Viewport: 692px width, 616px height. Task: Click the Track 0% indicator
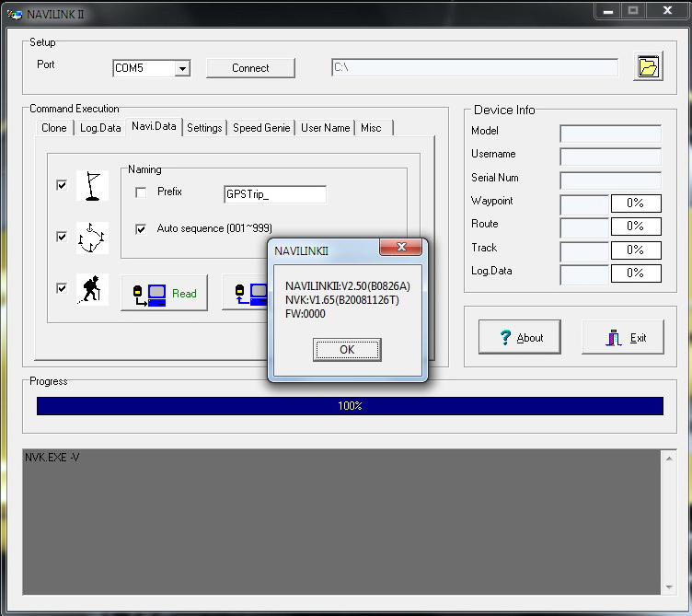tap(636, 250)
